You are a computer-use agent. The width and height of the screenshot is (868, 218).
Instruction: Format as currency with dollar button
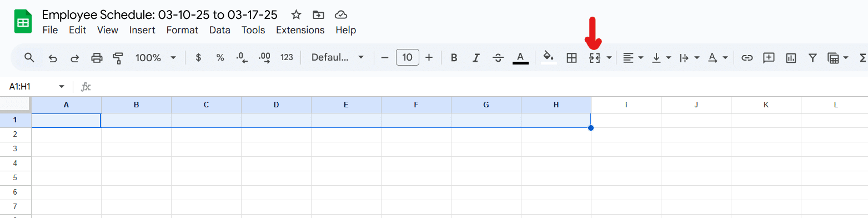tap(198, 58)
